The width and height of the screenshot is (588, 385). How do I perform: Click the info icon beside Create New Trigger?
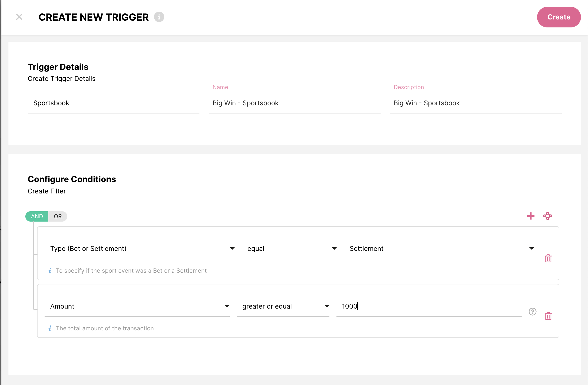159,17
